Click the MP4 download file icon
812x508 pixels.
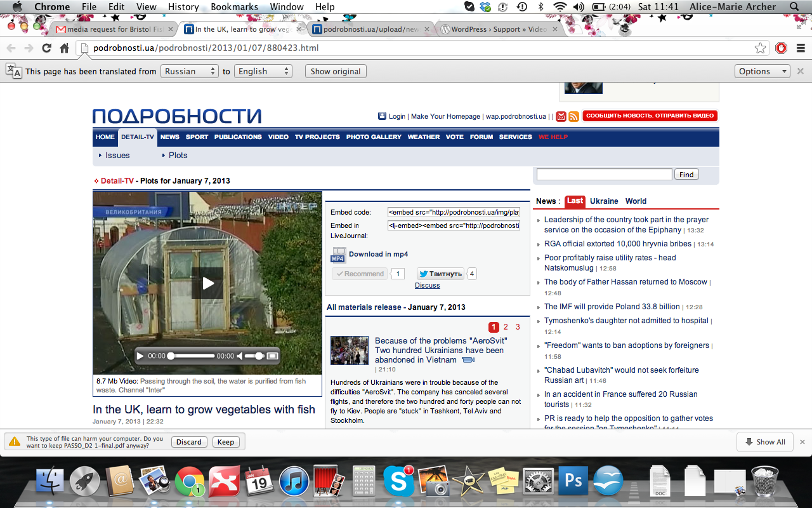click(338, 255)
